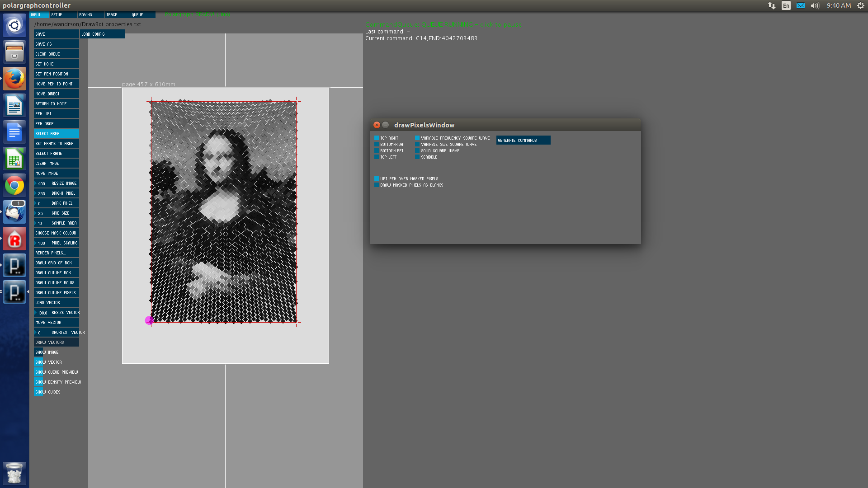Click the PEN LIFT button

tap(57, 114)
